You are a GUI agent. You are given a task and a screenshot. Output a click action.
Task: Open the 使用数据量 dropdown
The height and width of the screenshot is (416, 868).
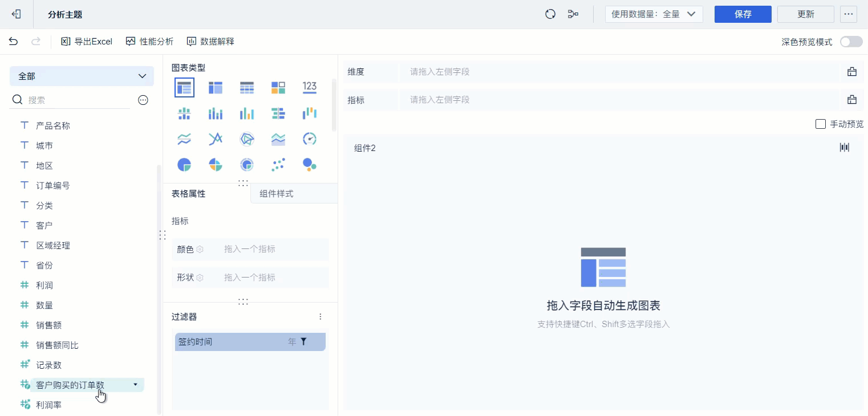point(654,14)
